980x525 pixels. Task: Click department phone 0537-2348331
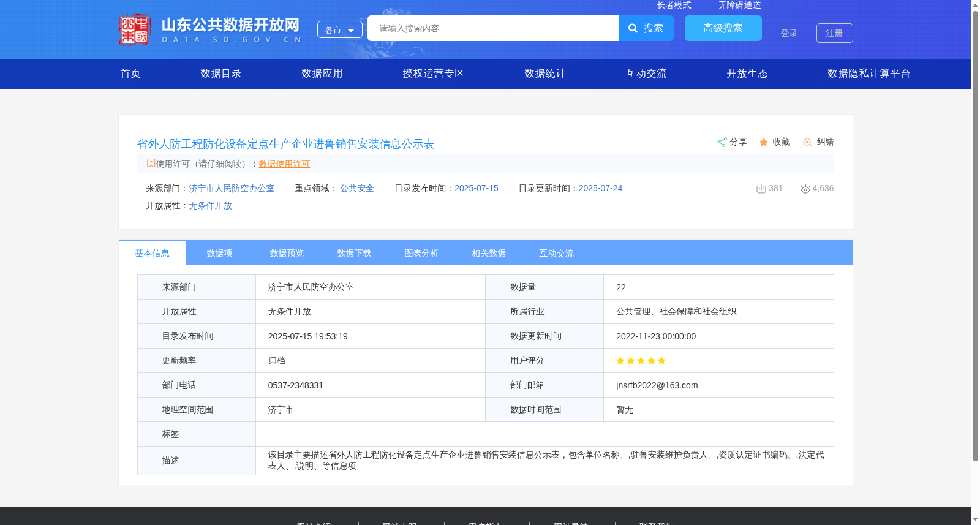click(296, 385)
